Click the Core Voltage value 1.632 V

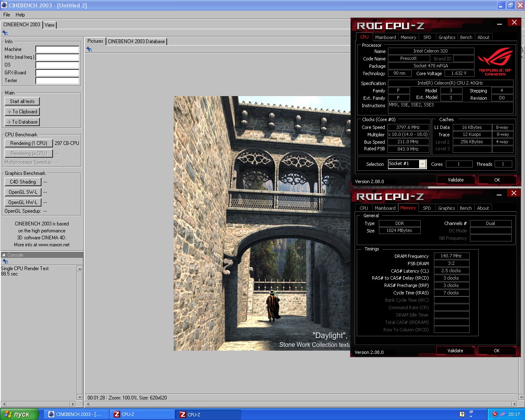[x=459, y=73]
